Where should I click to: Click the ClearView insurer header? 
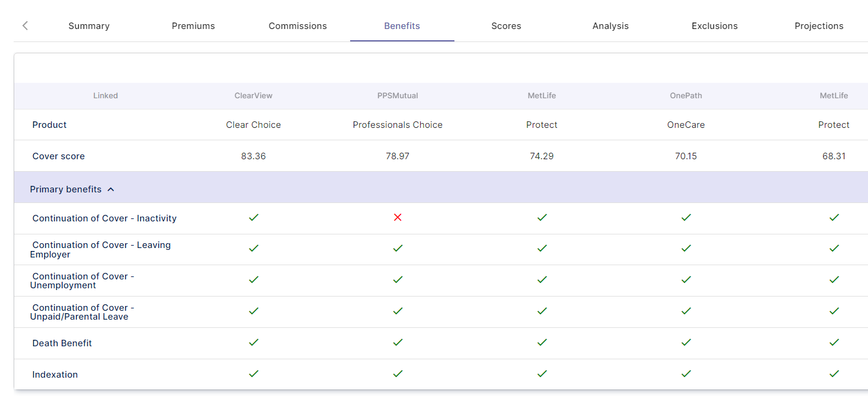point(254,95)
